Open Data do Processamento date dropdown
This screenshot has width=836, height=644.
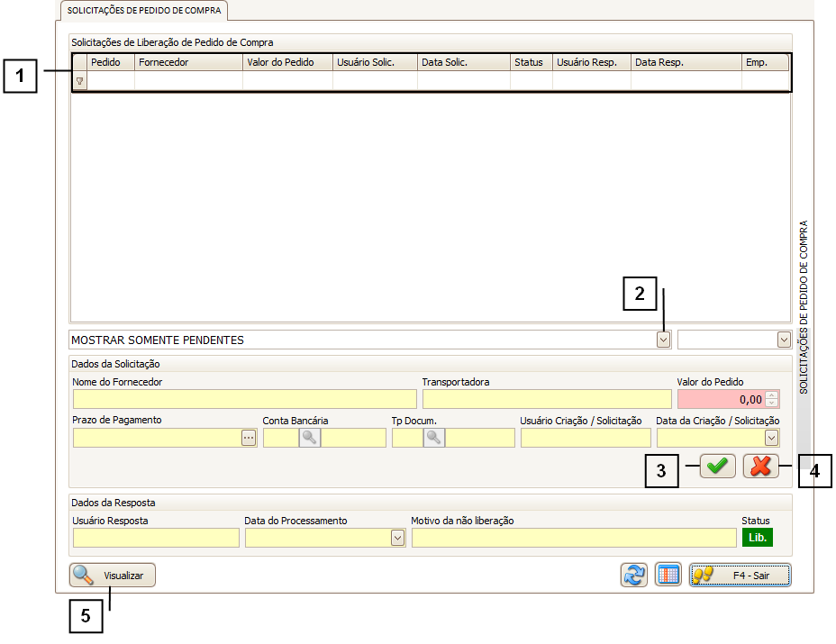pos(397,538)
